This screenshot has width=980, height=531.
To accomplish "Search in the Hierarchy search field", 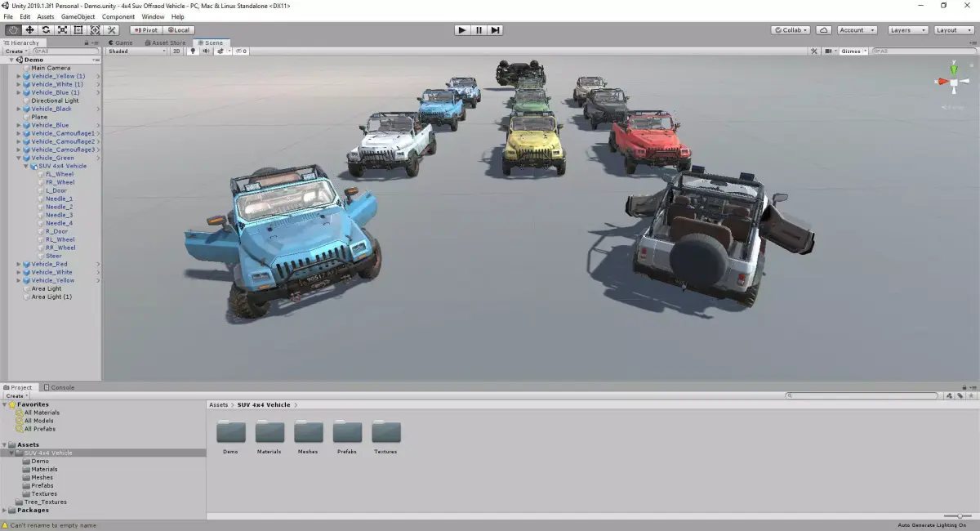I will 67,51.
